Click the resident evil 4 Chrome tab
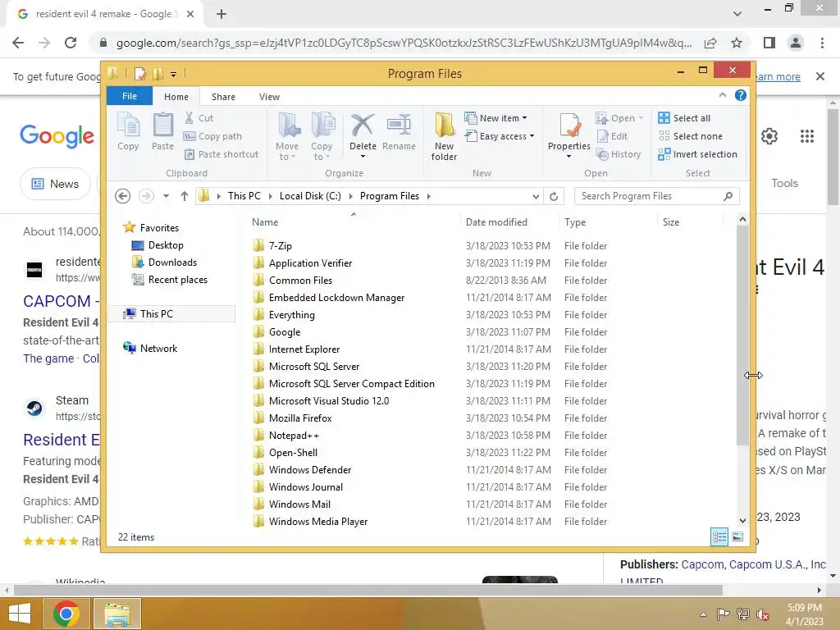 104,14
